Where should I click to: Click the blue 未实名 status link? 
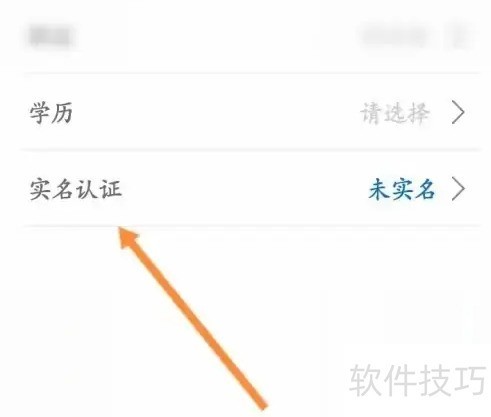point(402,189)
